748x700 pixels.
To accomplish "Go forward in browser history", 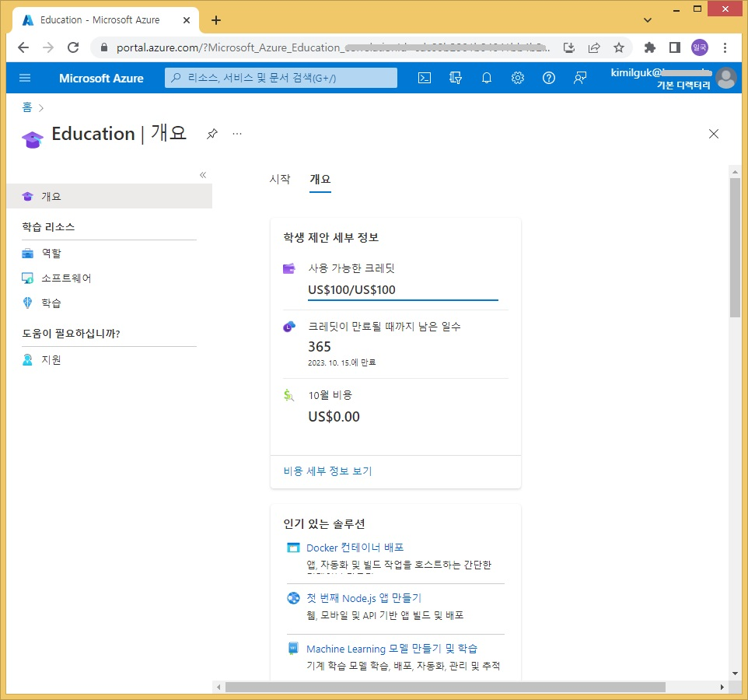I will [48, 47].
